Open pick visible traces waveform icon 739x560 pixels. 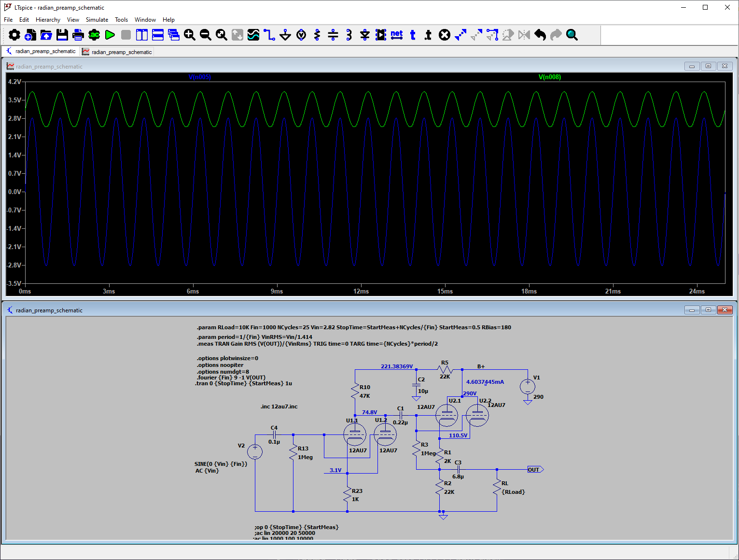[x=253, y=35]
